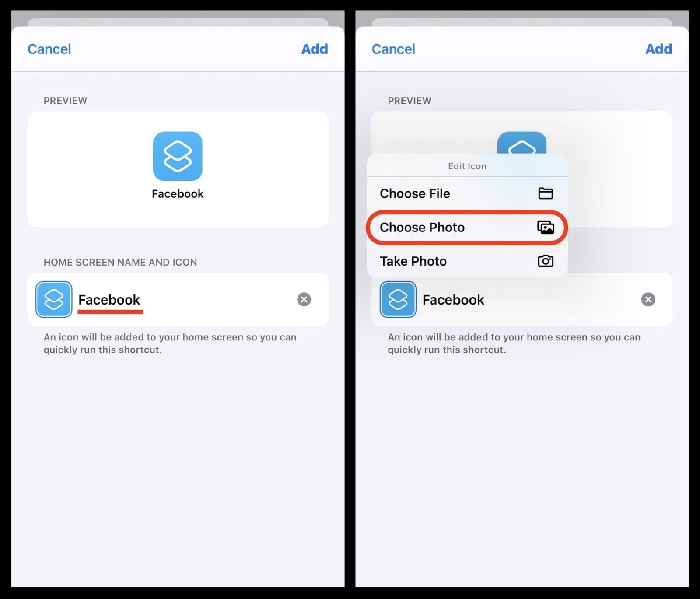Tap Cancel in the right panel
Screen dimensions: 700x599
(x=393, y=49)
